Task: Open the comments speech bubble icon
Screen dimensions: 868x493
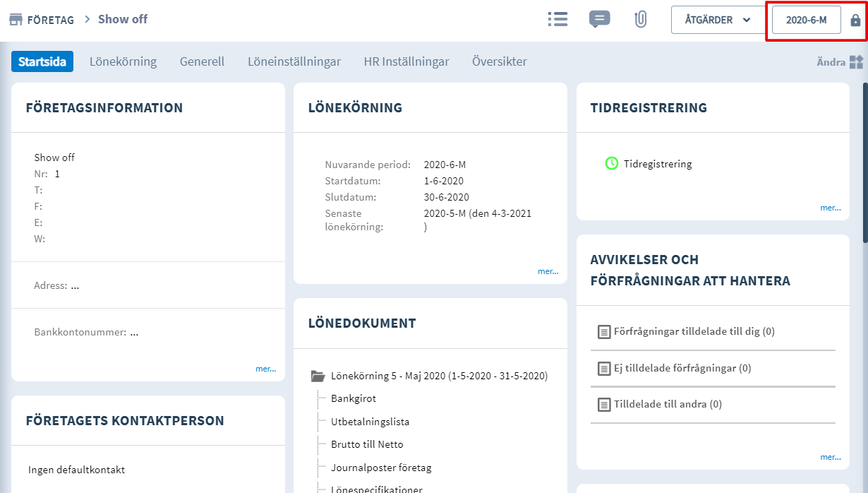Action: pyautogui.click(x=599, y=19)
